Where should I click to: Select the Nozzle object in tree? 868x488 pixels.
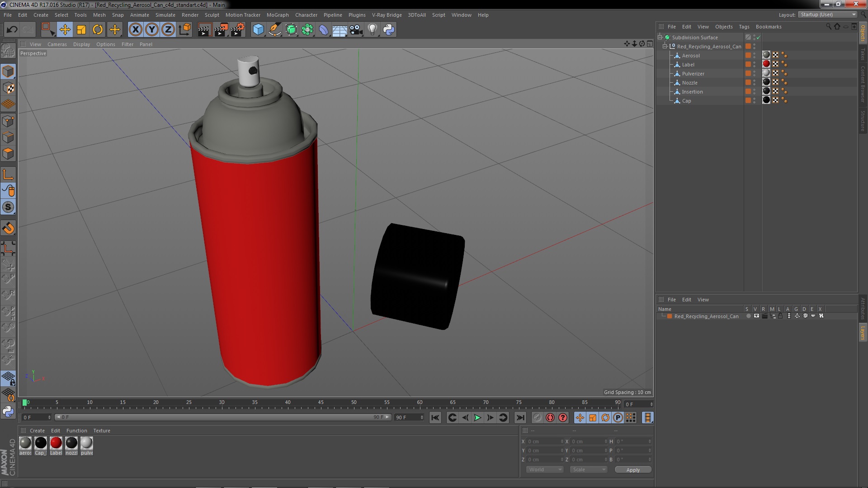[689, 83]
